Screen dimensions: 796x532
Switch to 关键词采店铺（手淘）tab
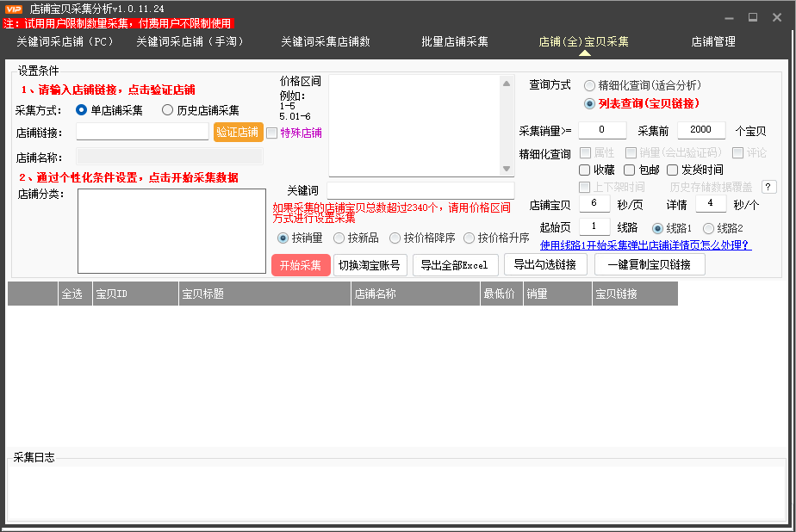tap(190, 41)
